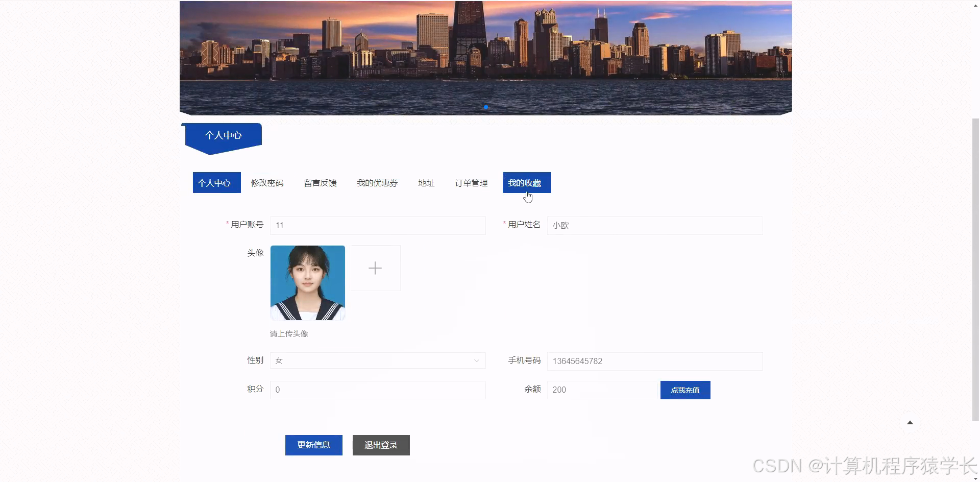Click the 更新信息 button
Viewport: 980px width, 482px height.
point(313,445)
